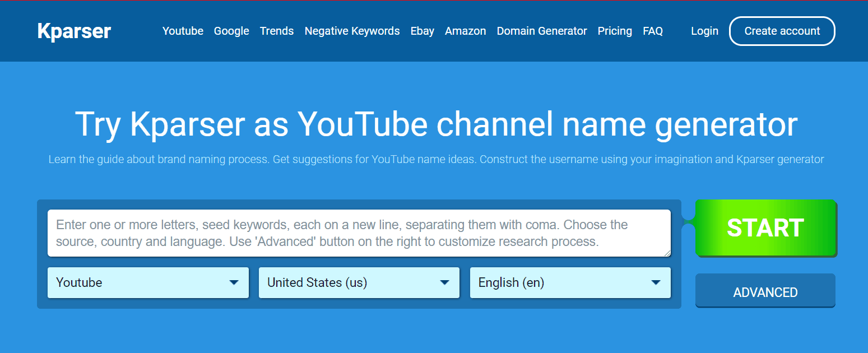
Task: Navigate to the Amazon keyword tool
Action: tap(465, 31)
